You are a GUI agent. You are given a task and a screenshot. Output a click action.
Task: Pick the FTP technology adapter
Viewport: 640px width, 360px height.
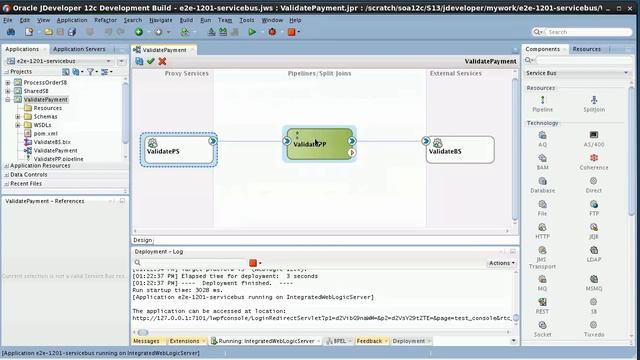[x=594, y=208]
